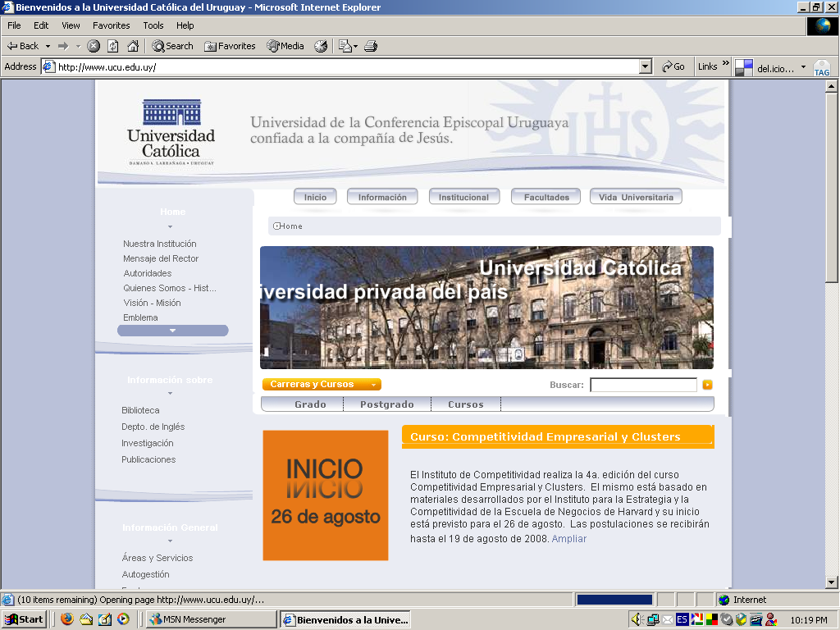Screen dimensions: 840x630
Task: Click the Internet zone globe in status bar
Action: pos(724,600)
